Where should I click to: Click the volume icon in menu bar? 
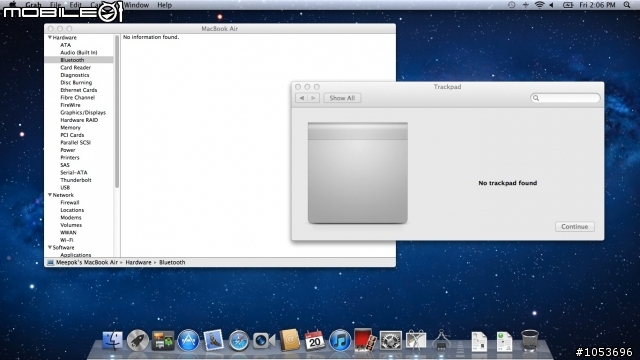click(551, 5)
